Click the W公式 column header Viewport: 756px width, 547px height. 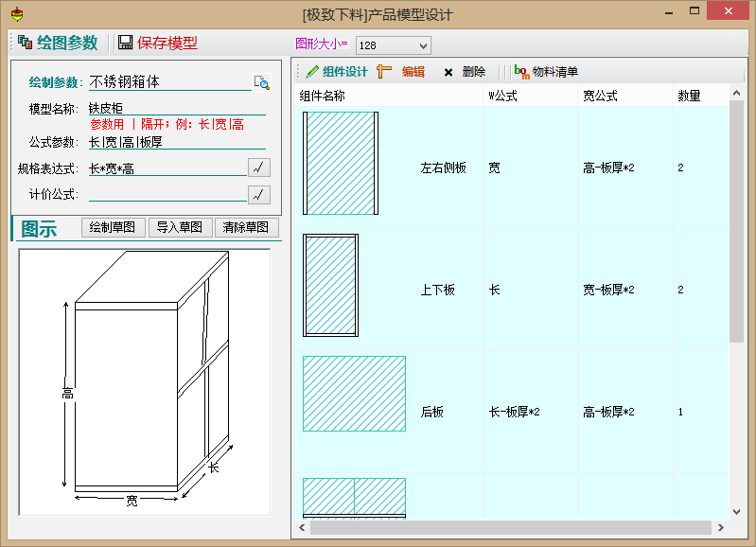[531, 96]
